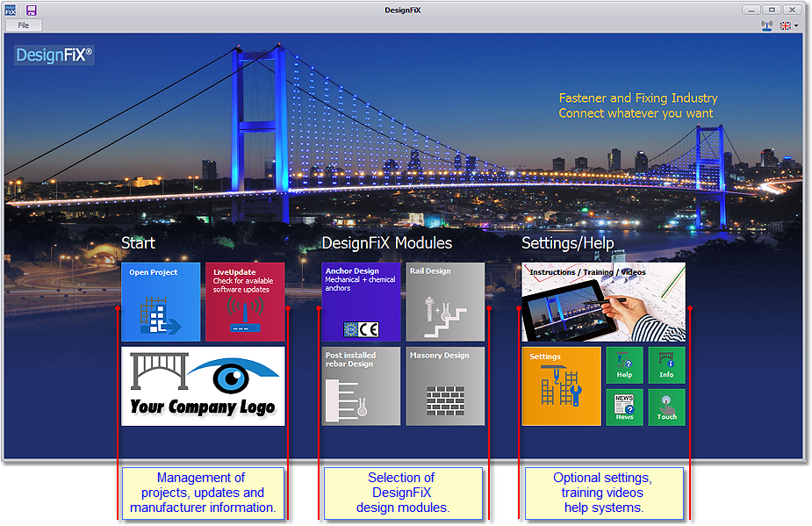This screenshot has height=526, width=812.
Task: Open the green News tile
Action: (x=624, y=407)
